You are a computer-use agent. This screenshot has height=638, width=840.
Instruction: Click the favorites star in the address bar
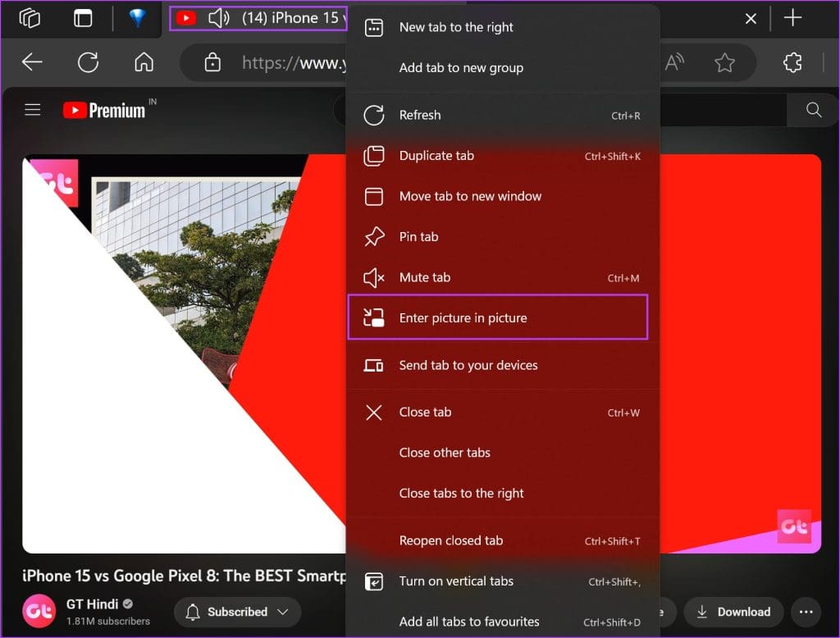coord(724,62)
